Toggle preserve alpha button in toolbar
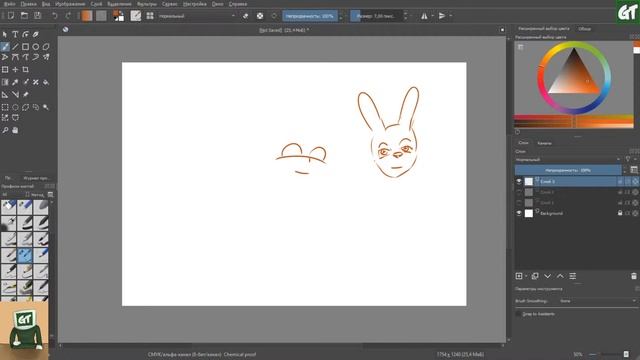This screenshot has height=360, width=640. click(x=260, y=16)
